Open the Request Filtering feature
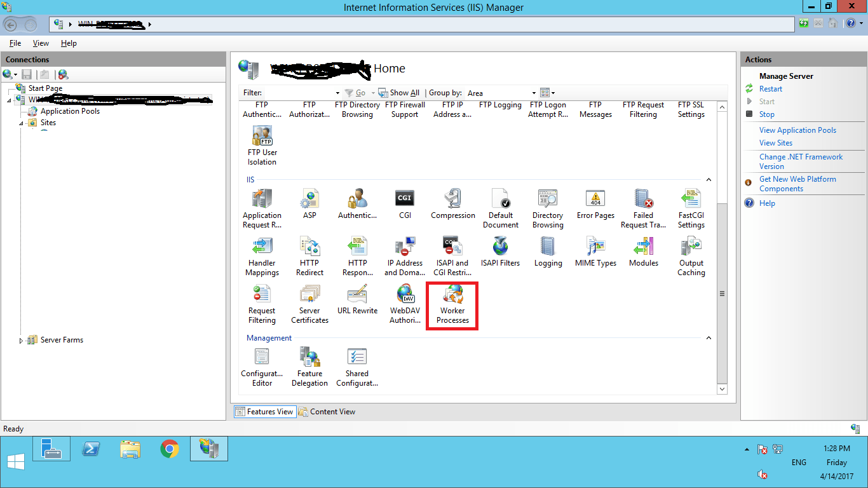 tap(262, 304)
